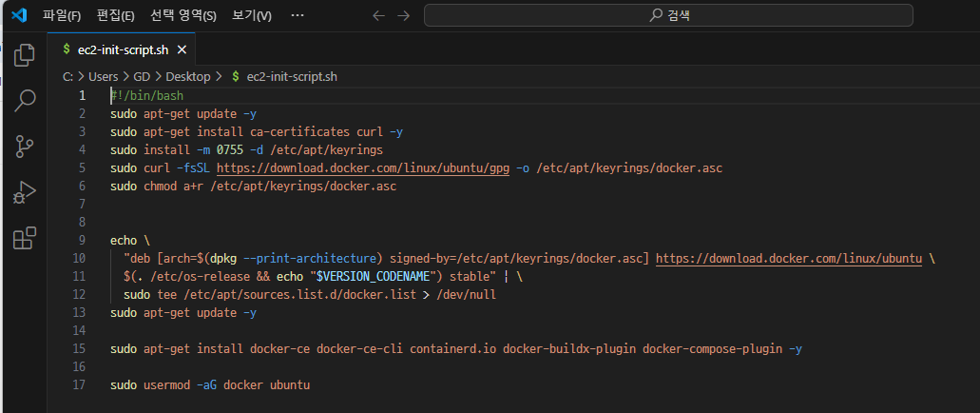This screenshot has width=980, height=413.
Task: Click line number 17 in the gutter
Action: tap(79, 384)
